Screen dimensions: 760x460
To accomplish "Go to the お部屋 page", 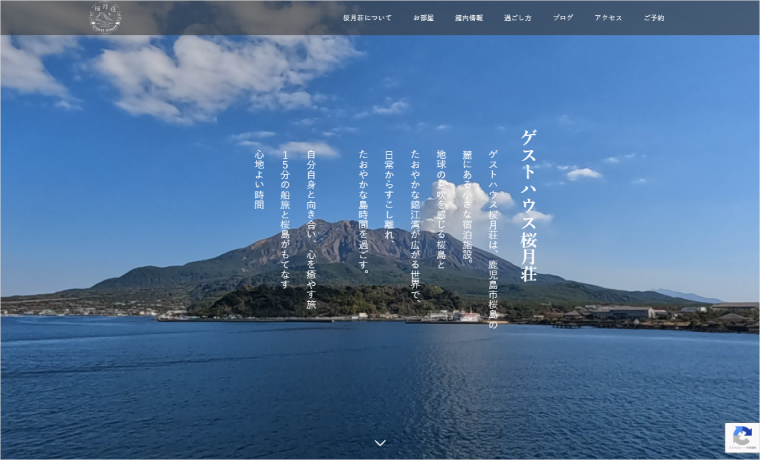I will click(423, 18).
